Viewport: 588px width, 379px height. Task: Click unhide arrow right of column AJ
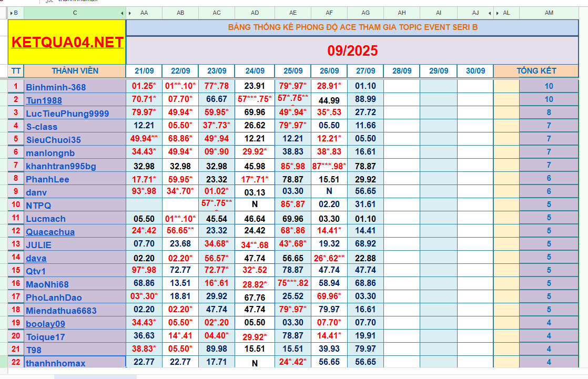tap(491, 13)
